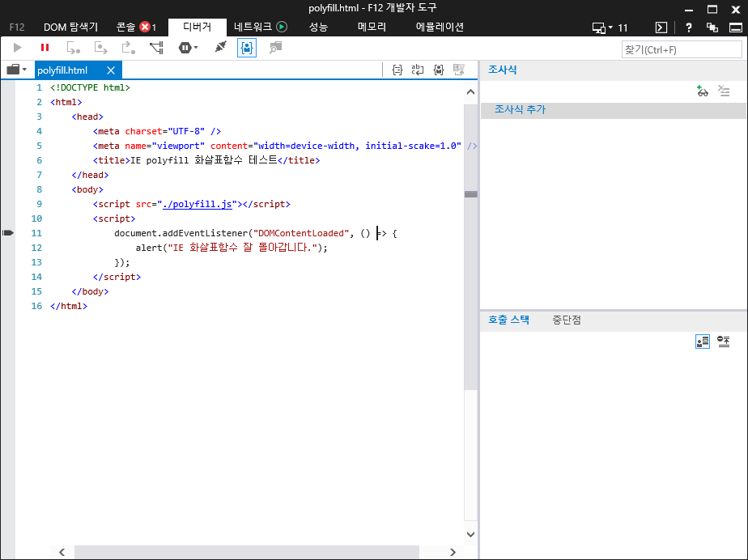Click the horizontal scrollbar right arrow
Image resolution: width=748 pixels, height=560 pixels.
coord(453,552)
